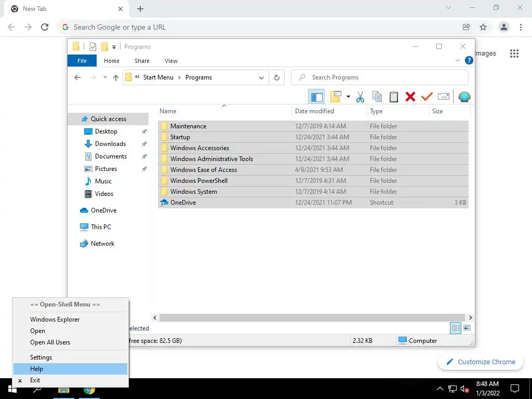Refresh the Programs folder view
The height and width of the screenshot is (399, 532).
[277, 78]
